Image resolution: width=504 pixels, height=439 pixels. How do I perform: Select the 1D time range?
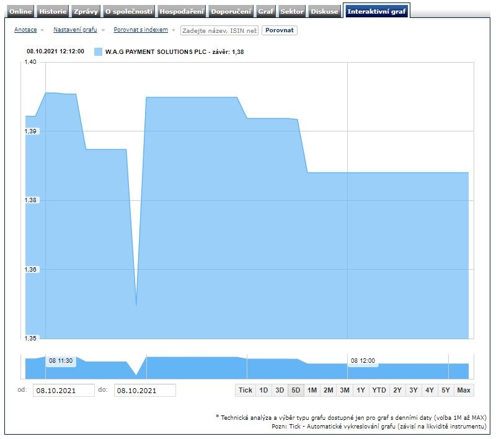[263, 390]
